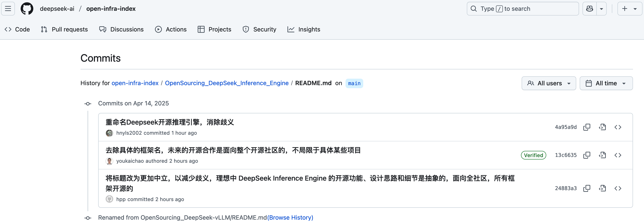The height and width of the screenshot is (222, 644).
Task: Click open-infra-index in the history path
Action: [x=135, y=83]
